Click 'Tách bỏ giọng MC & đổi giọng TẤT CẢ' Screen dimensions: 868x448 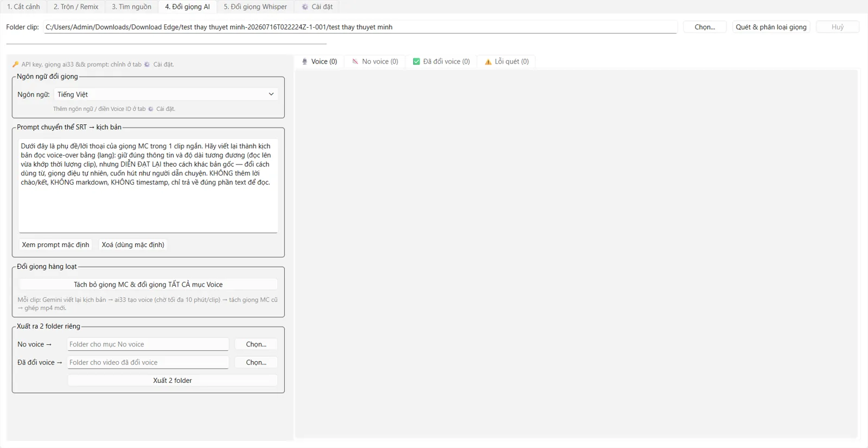click(148, 285)
